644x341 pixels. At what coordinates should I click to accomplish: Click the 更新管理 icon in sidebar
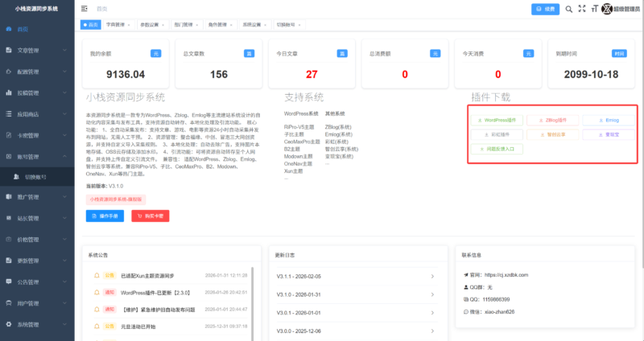pyautogui.click(x=9, y=261)
